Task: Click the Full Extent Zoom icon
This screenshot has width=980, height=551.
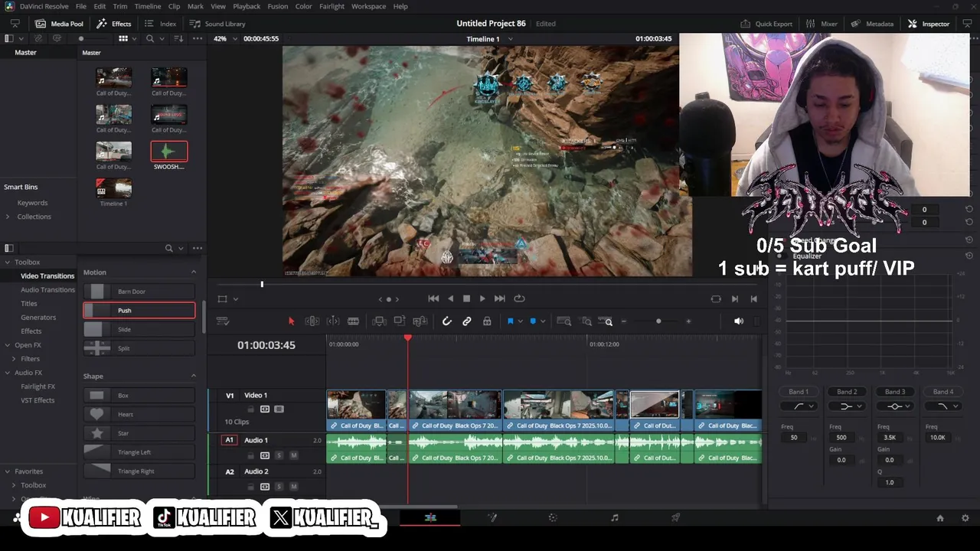Action: (563, 321)
